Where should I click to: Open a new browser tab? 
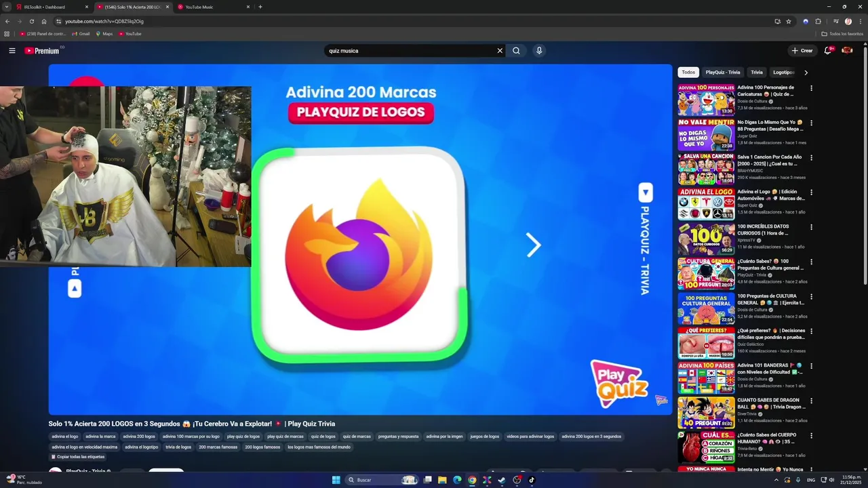tap(260, 7)
